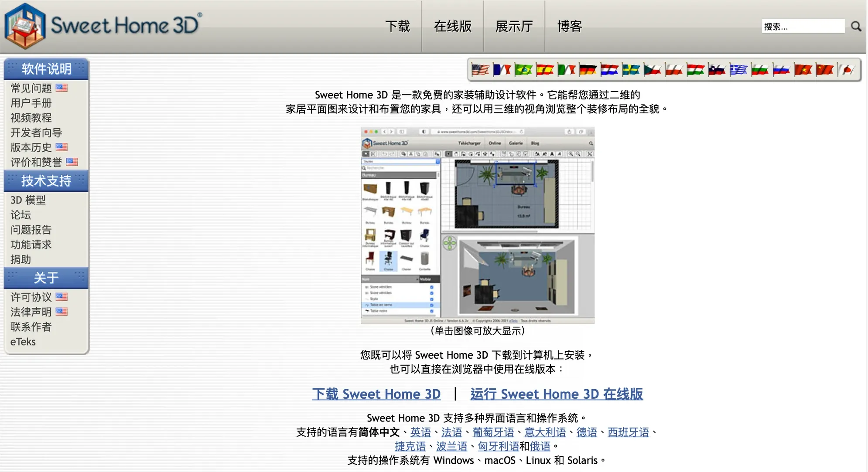Click the 意大利语 language link
Screen dimensions: 868x472
pos(545,432)
